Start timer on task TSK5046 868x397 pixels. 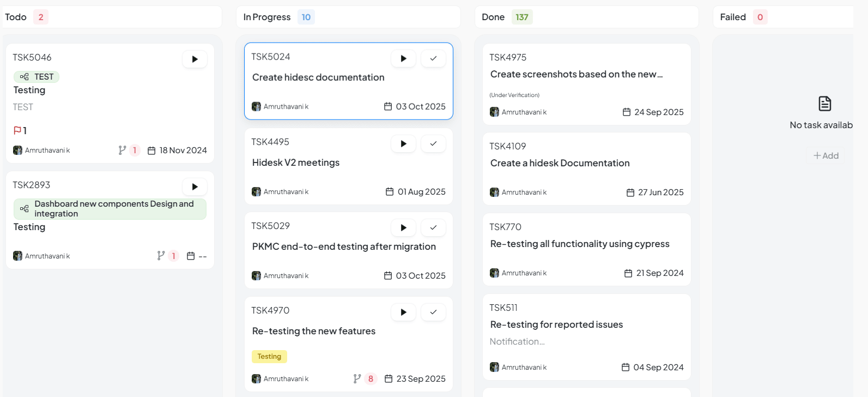(195, 59)
